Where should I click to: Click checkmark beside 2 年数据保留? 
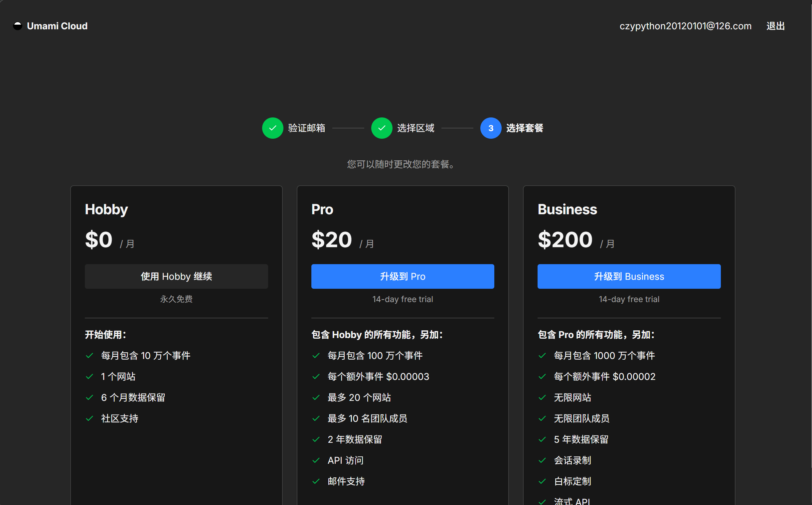[316, 439]
